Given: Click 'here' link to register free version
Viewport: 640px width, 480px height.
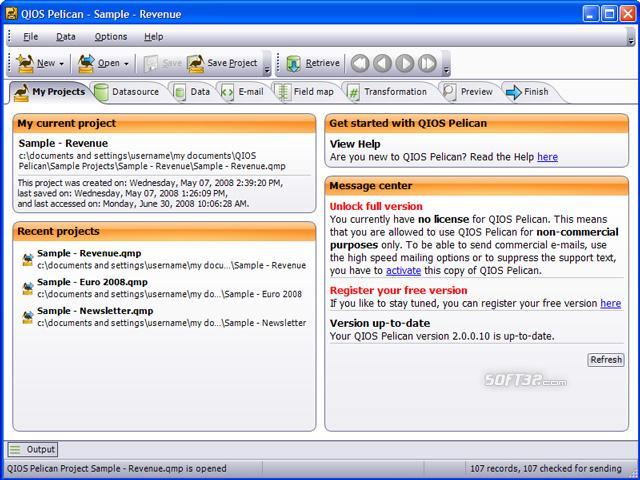Looking at the screenshot, I should point(611,303).
